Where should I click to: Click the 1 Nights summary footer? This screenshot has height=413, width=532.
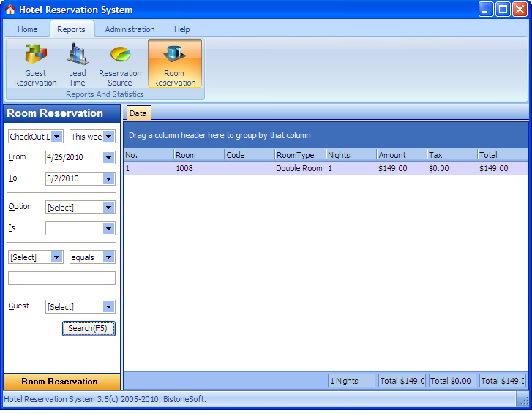tap(351, 381)
